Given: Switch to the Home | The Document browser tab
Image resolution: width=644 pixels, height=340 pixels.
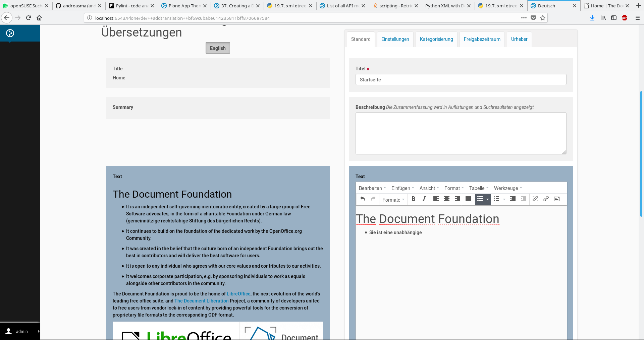Looking at the screenshot, I should pos(607,6).
